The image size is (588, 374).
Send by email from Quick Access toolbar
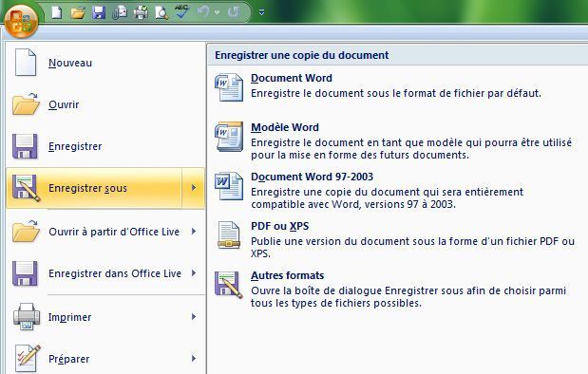pyautogui.click(x=120, y=12)
